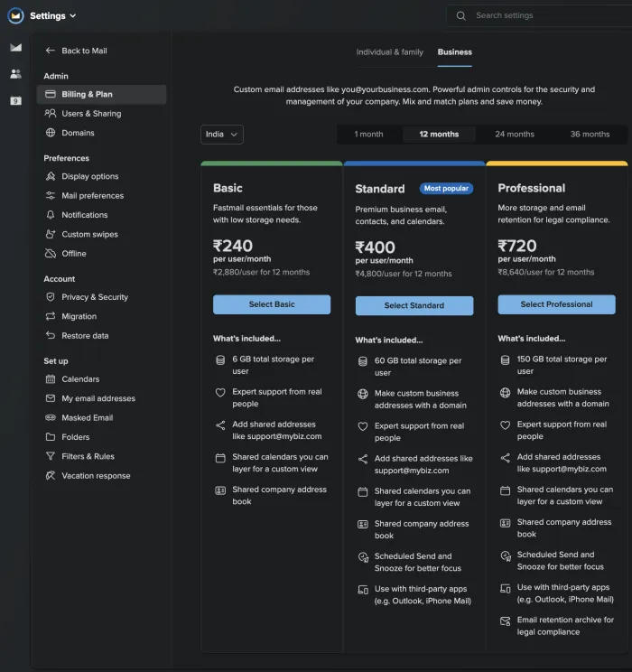Click the Privacy & Security shield icon

[51, 296]
